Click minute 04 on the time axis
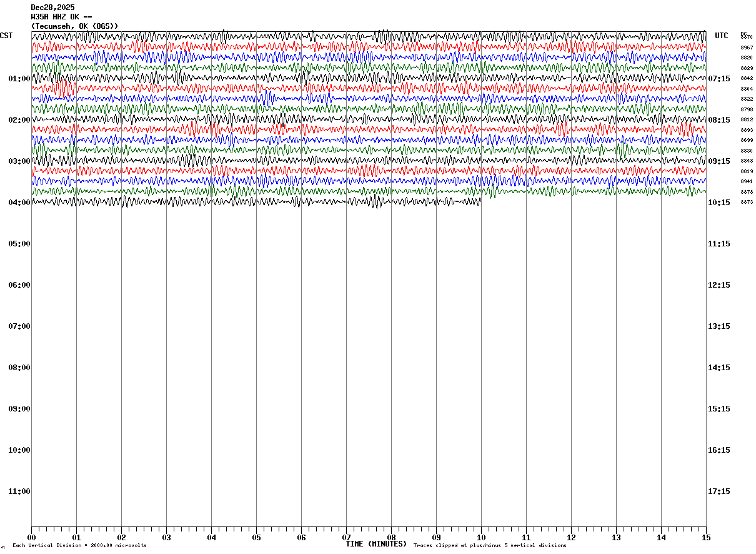 click(x=211, y=537)
